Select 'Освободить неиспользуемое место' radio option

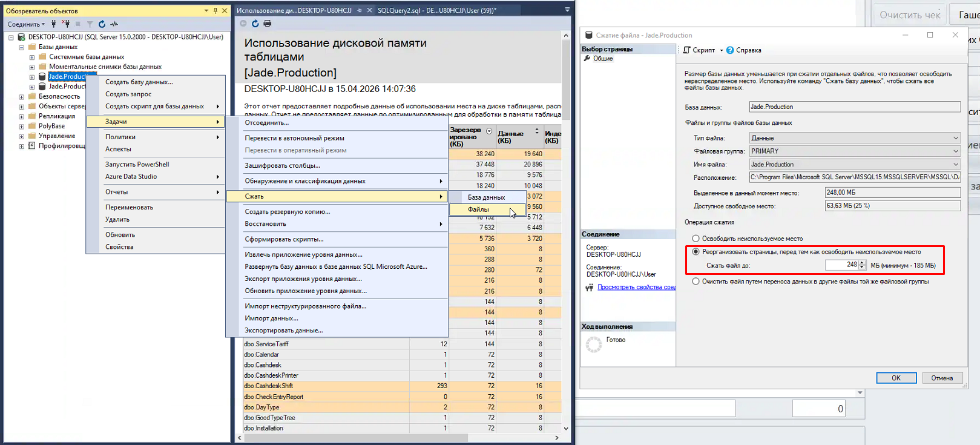point(696,239)
